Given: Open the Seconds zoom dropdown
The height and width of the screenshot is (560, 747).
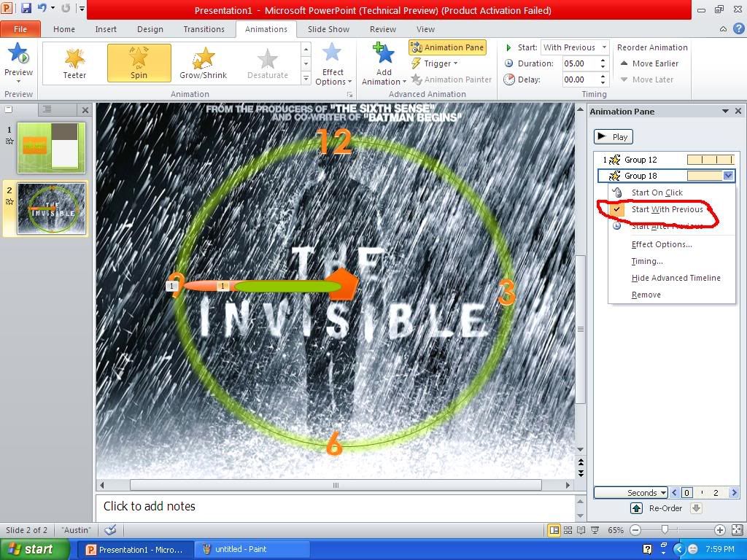Looking at the screenshot, I should (631, 492).
